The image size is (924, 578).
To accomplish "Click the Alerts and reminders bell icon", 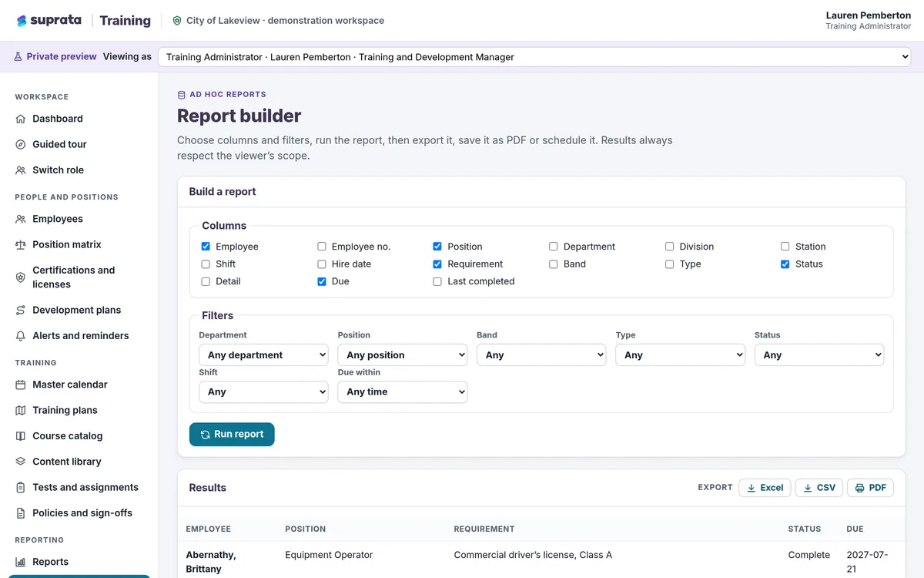I will [x=21, y=336].
